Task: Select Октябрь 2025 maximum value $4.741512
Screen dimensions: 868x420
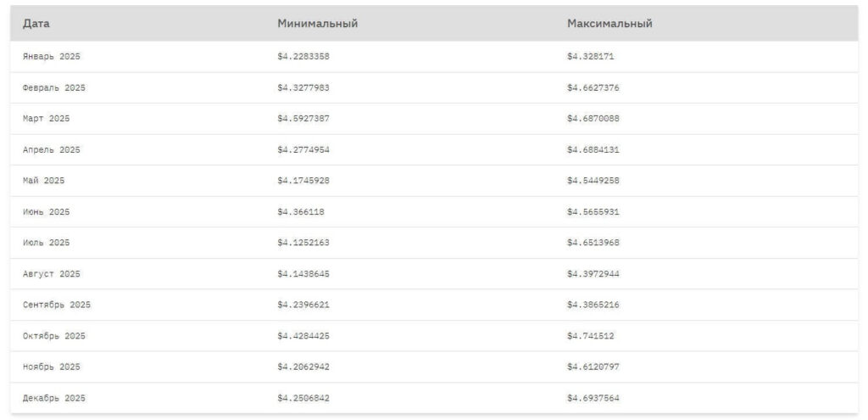Action: point(590,336)
